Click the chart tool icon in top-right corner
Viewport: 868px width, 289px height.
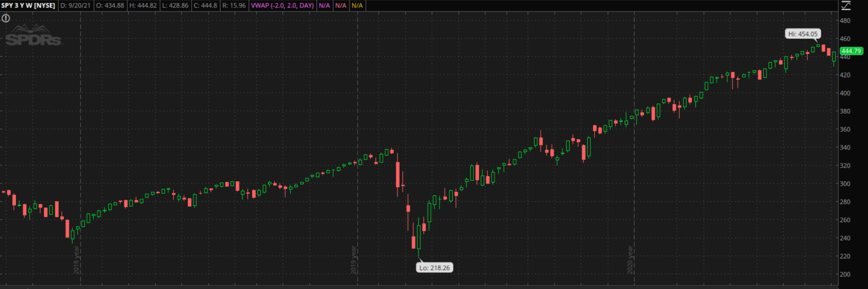coord(846,6)
